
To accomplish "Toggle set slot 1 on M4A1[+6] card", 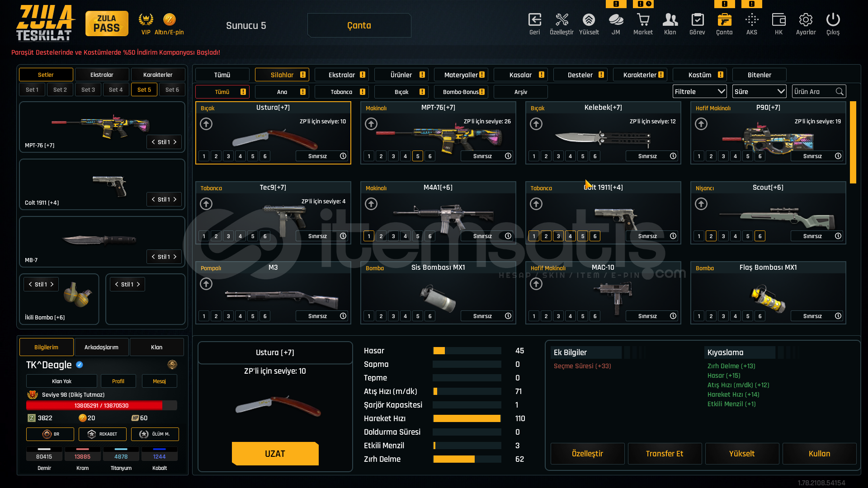I will [369, 236].
